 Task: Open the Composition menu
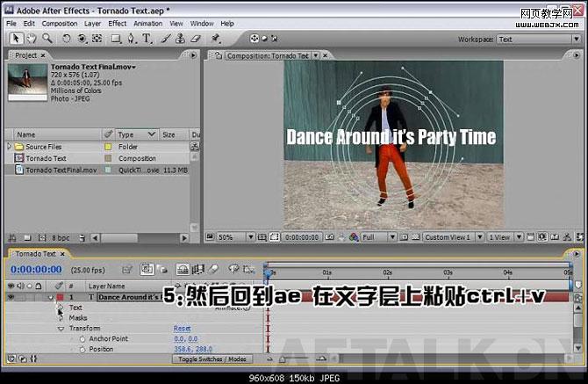tap(60, 23)
